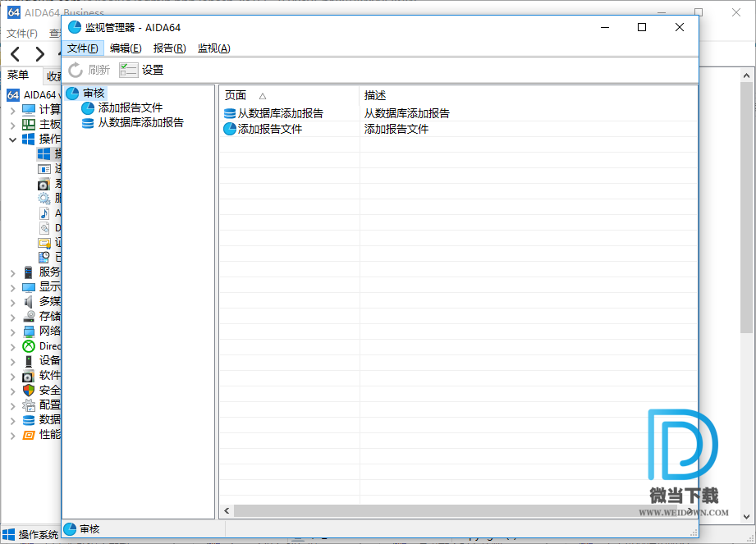Click 添加报告文件 in the description column
This screenshot has width=756, height=544.
pyautogui.click(x=396, y=129)
